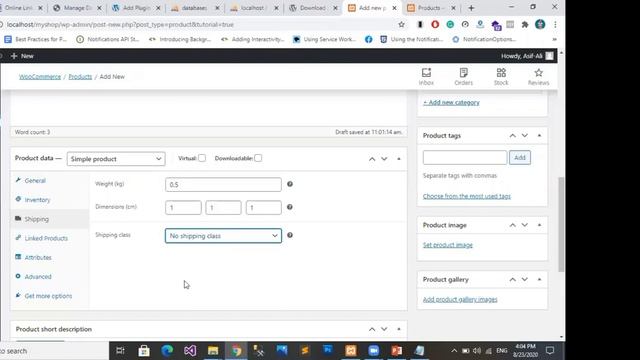Open Sublime Text from the taskbar
Image resolution: width=640 pixels, height=360 pixels.
305,351
